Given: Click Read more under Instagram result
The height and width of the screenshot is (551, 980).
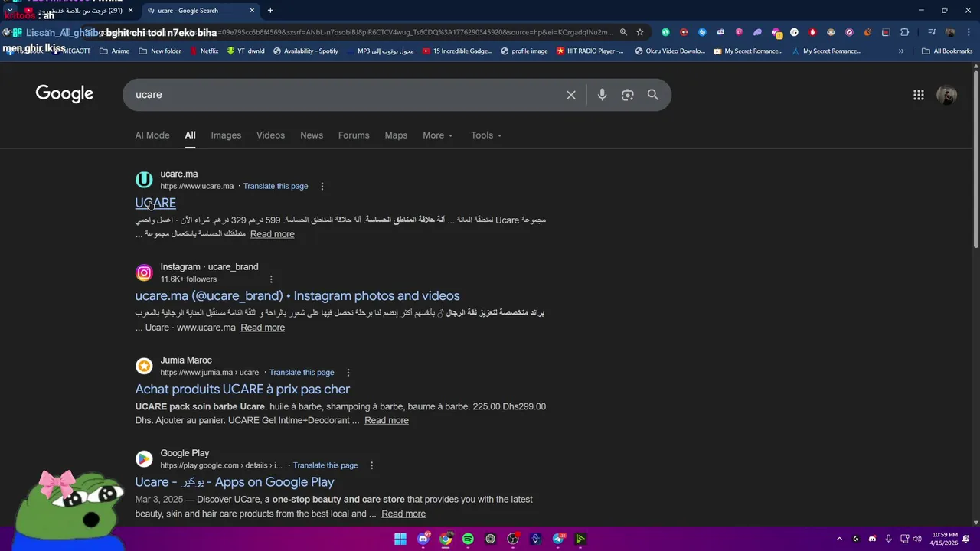Looking at the screenshot, I should pos(263,328).
